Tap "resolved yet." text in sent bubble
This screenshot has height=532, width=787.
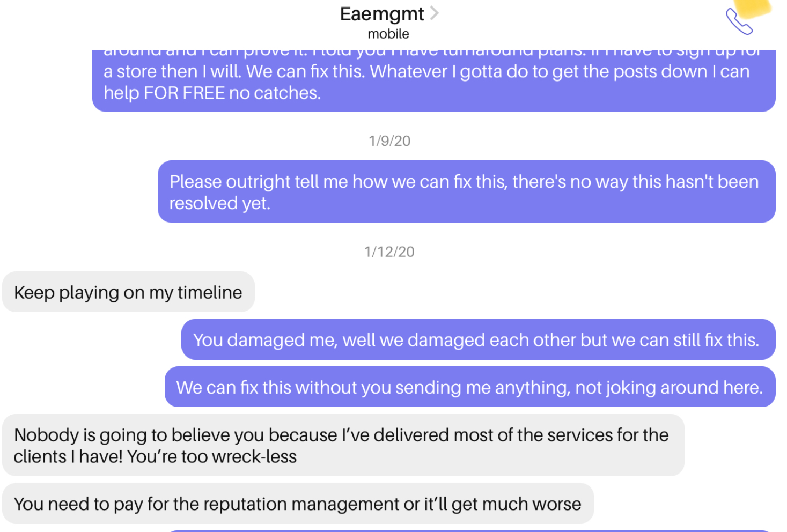pos(220,203)
